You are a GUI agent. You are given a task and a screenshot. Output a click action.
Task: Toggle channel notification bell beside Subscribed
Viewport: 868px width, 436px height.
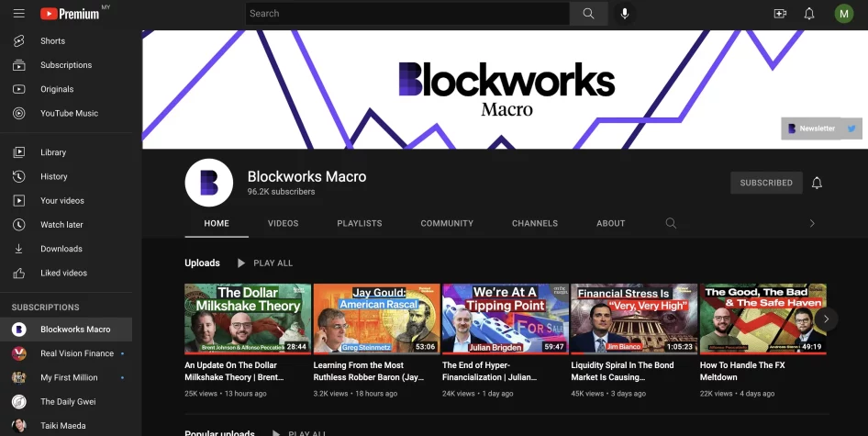pyautogui.click(x=817, y=183)
